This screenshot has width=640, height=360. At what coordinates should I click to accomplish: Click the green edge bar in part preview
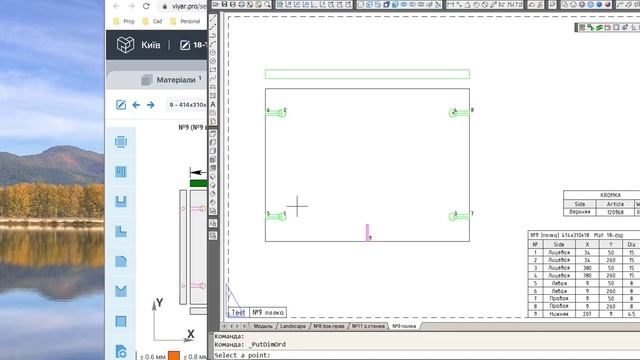199,183
